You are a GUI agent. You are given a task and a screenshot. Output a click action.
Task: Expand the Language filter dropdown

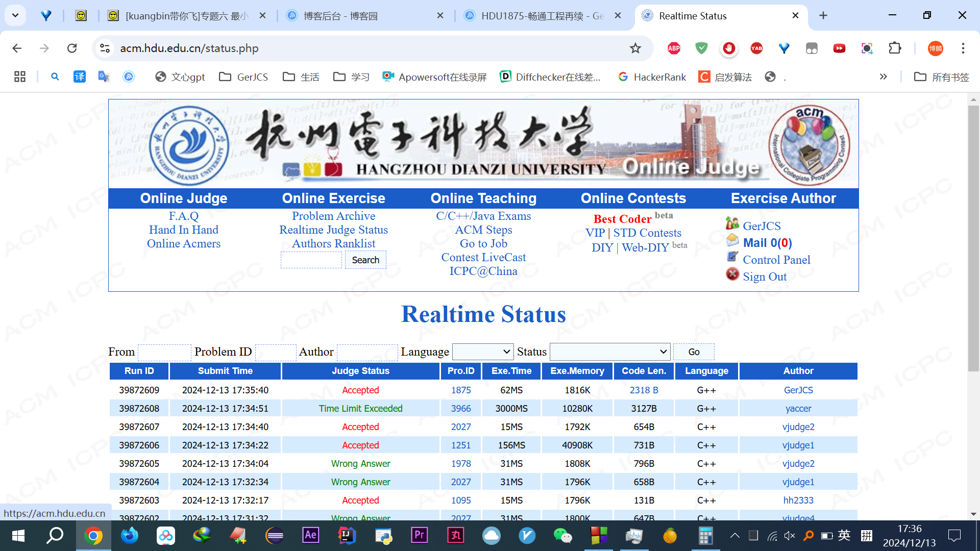tap(483, 352)
